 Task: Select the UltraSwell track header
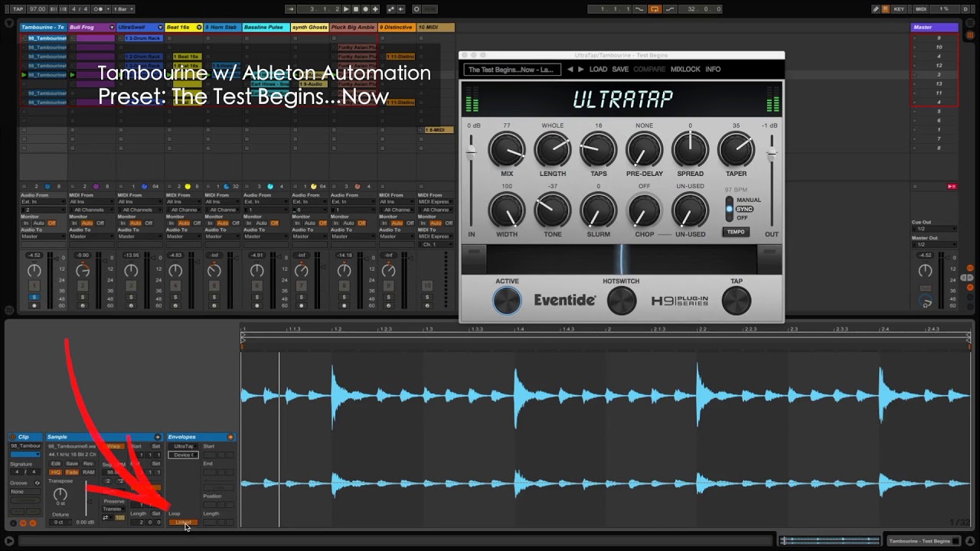139,28
